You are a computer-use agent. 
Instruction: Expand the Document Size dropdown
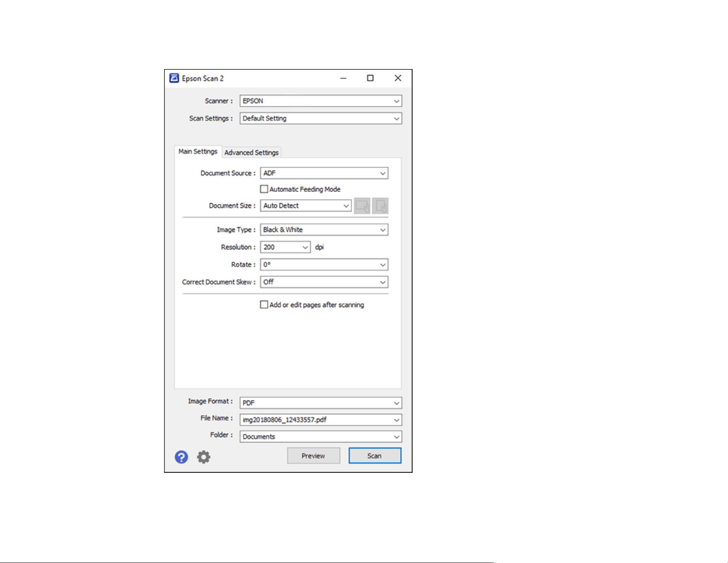pos(306,206)
